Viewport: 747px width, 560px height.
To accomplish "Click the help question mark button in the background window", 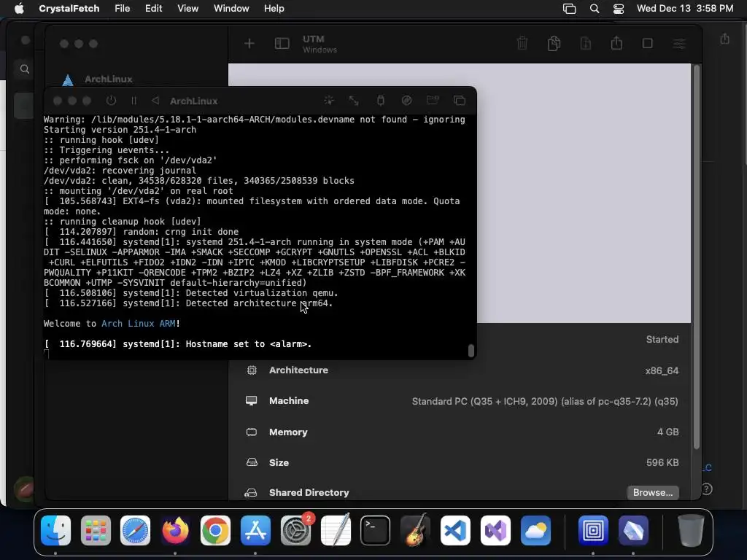I will (707, 489).
